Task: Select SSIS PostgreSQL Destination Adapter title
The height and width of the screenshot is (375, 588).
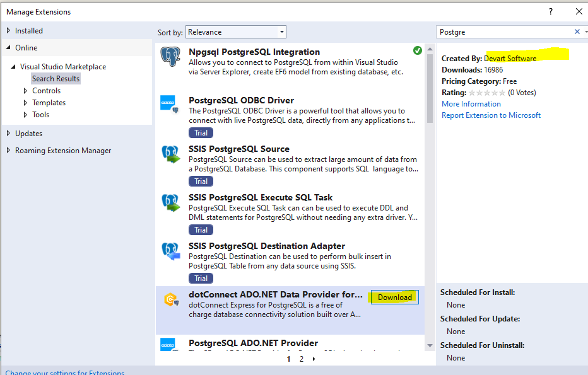Action: (x=267, y=246)
